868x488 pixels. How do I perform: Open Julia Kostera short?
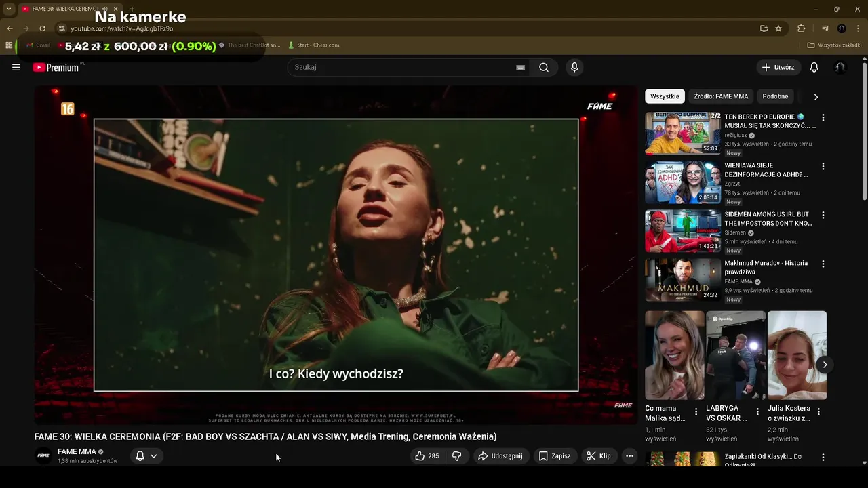point(797,355)
